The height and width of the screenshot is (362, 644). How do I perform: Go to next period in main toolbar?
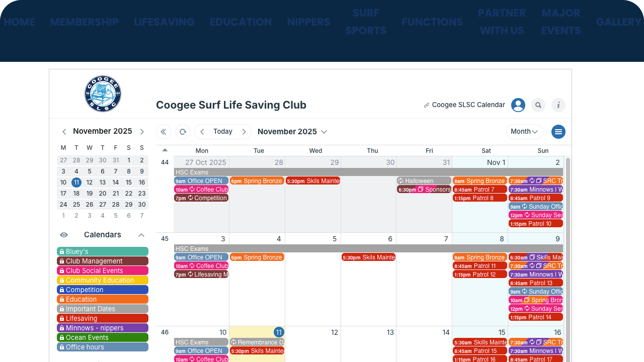(244, 132)
